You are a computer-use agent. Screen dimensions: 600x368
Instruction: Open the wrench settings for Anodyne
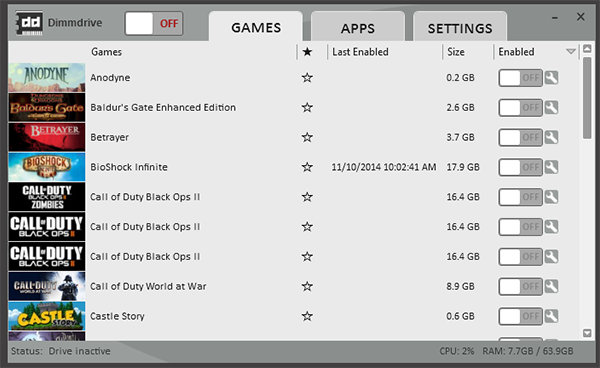pyautogui.click(x=551, y=78)
